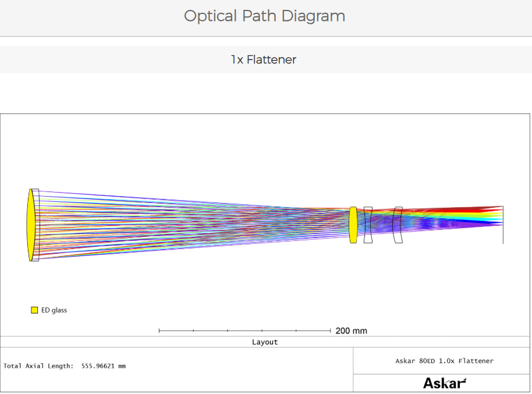Click the 200 mm scale bar line
Image resolution: width=532 pixels, height=394 pixels.
(x=244, y=331)
